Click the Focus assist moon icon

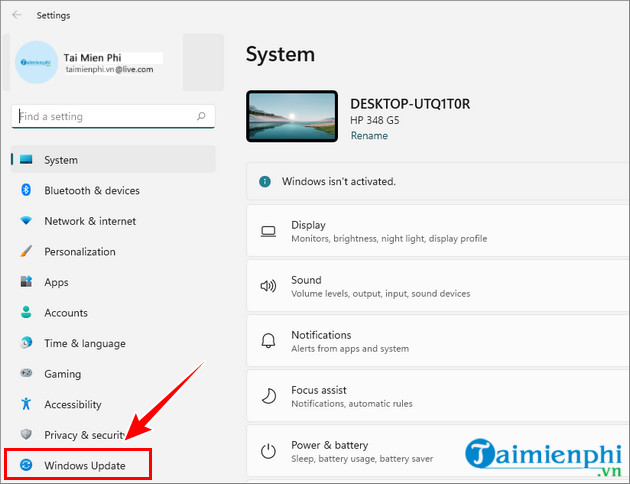(269, 396)
